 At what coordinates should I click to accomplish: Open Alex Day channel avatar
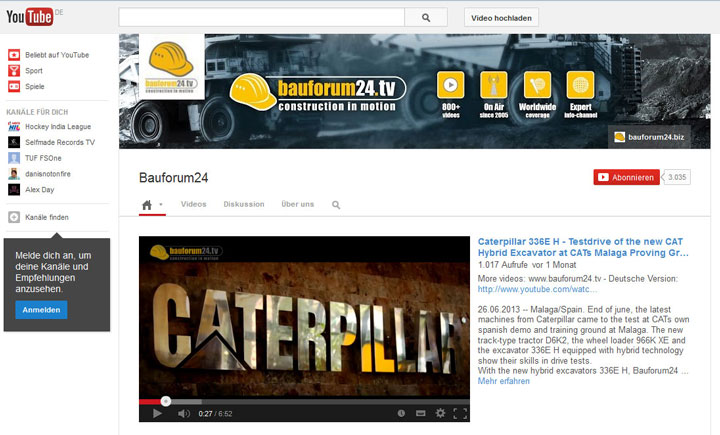[x=14, y=189]
